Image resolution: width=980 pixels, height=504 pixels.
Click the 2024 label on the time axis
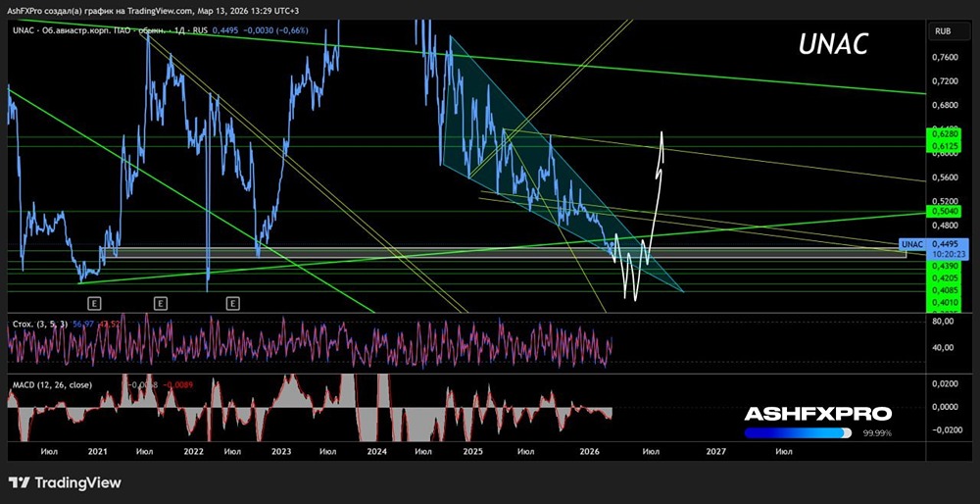[377, 451]
